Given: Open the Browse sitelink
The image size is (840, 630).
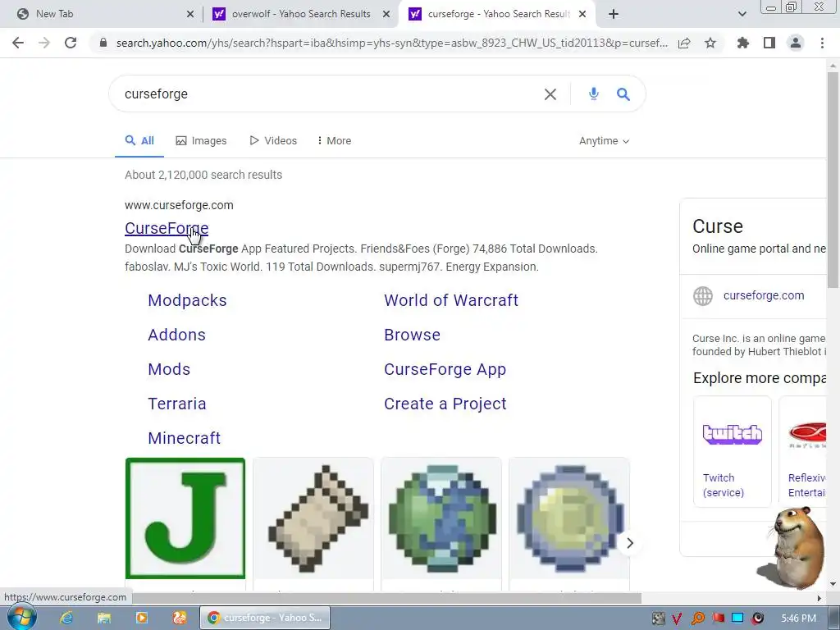Looking at the screenshot, I should (x=412, y=335).
